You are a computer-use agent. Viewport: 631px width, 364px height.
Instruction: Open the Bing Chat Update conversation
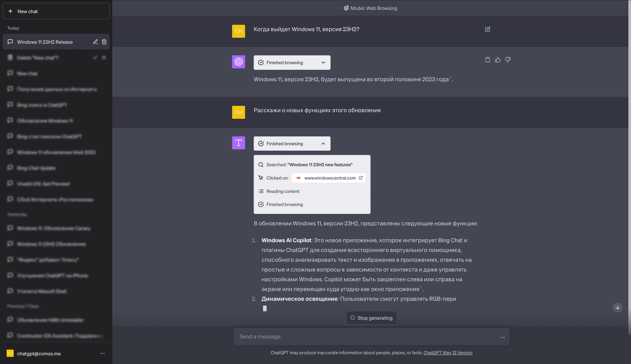pos(56,168)
